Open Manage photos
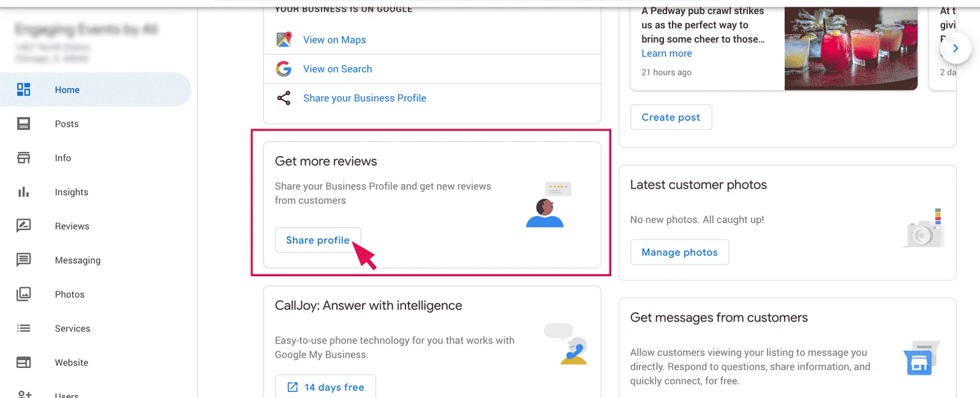The width and height of the screenshot is (980, 398). coord(679,252)
